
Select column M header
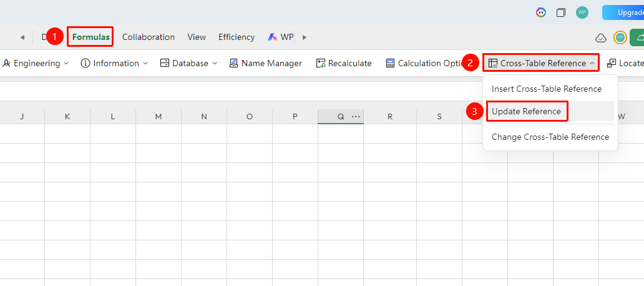pos(159,117)
